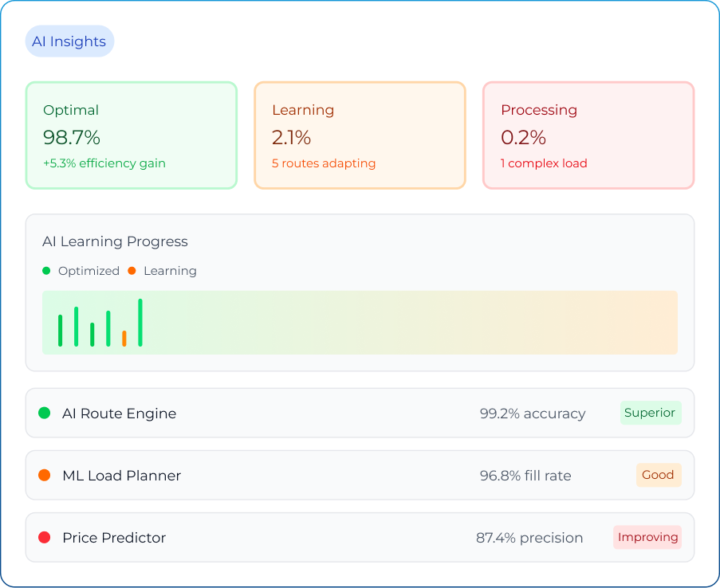Click the 87.4% precision value
Screen dimensions: 720x588
(529, 538)
